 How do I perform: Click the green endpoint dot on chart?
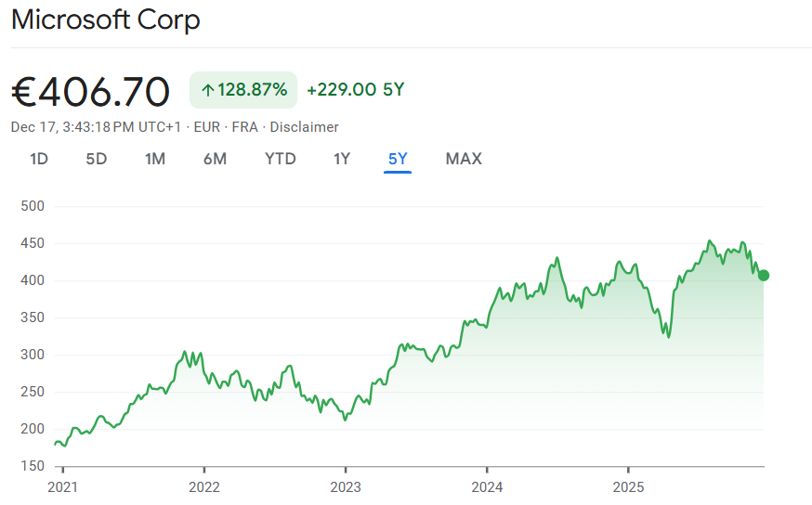tap(763, 275)
